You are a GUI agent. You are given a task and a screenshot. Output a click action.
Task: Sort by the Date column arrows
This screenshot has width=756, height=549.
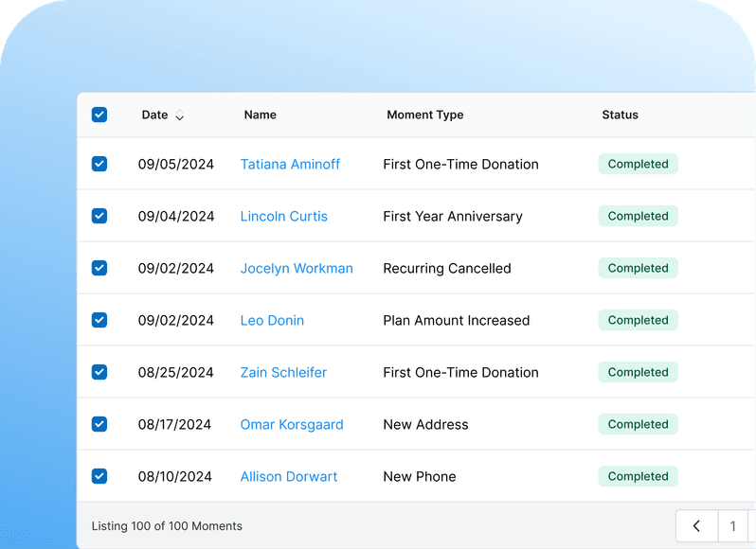[179, 115]
